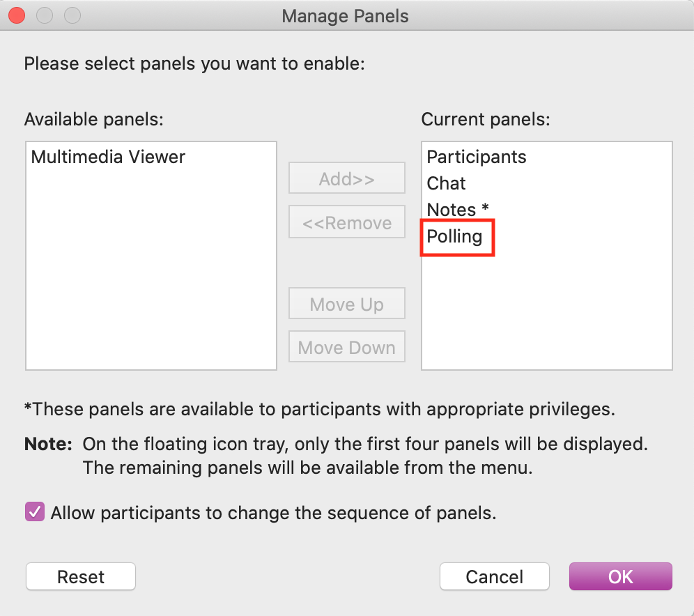Image resolution: width=694 pixels, height=616 pixels.
Task: Uncheck allow participants to change panel sequence
Action: pos(34,511)
